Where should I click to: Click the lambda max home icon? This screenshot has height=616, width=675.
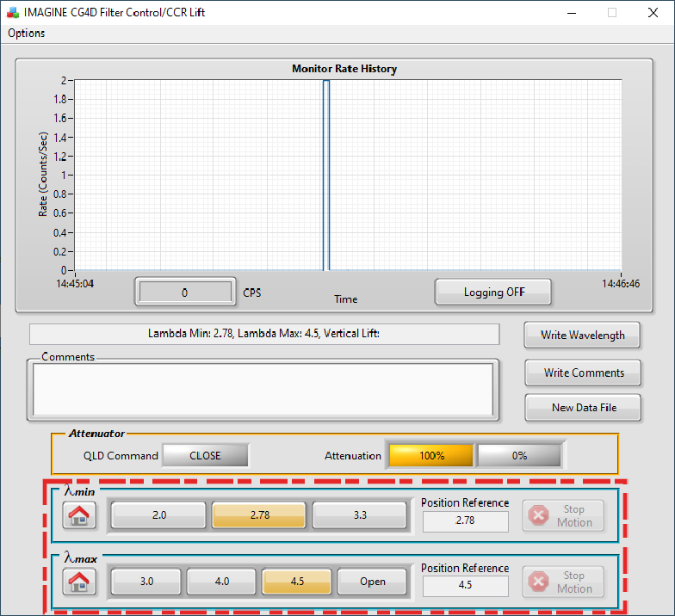point(78,582)
